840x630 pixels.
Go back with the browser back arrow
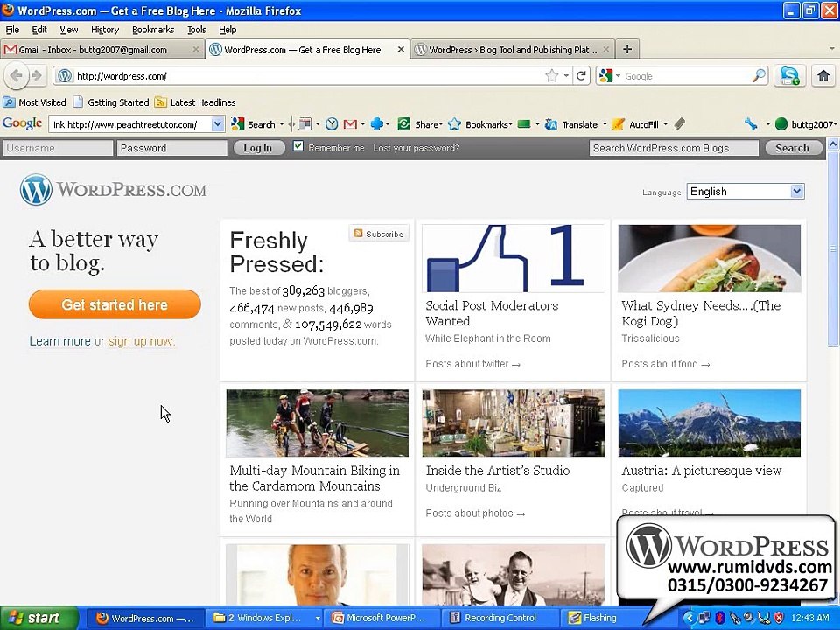pos(16,76)
